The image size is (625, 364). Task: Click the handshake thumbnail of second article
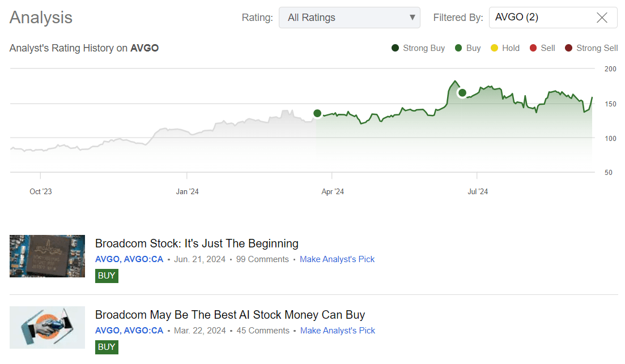click(x=47, y=327)
